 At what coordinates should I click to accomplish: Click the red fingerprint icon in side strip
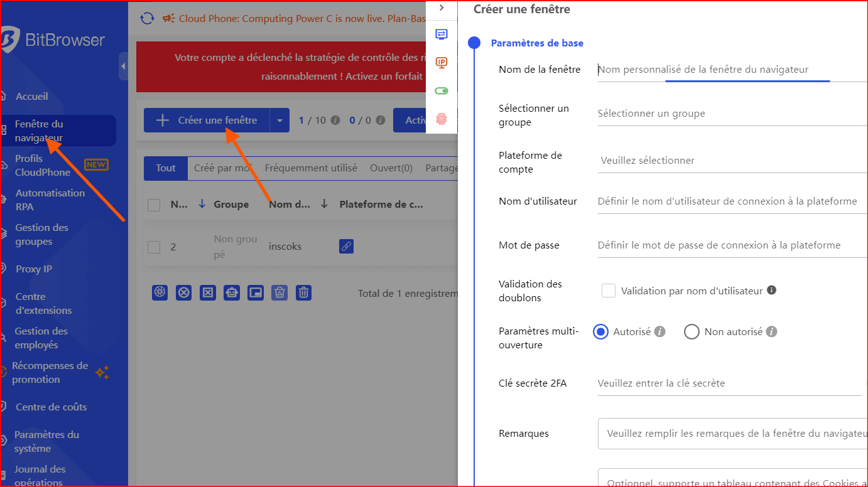tap(442, 119)
